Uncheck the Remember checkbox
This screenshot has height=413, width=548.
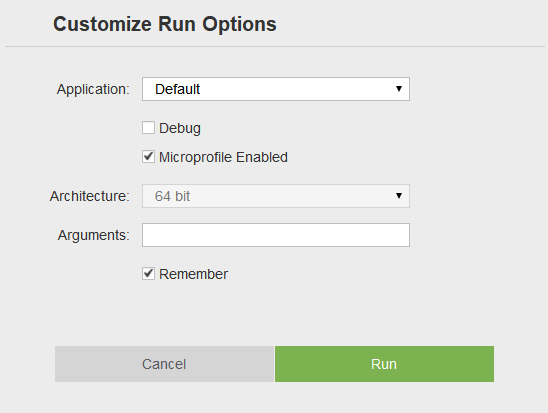(x=148, y=274)
